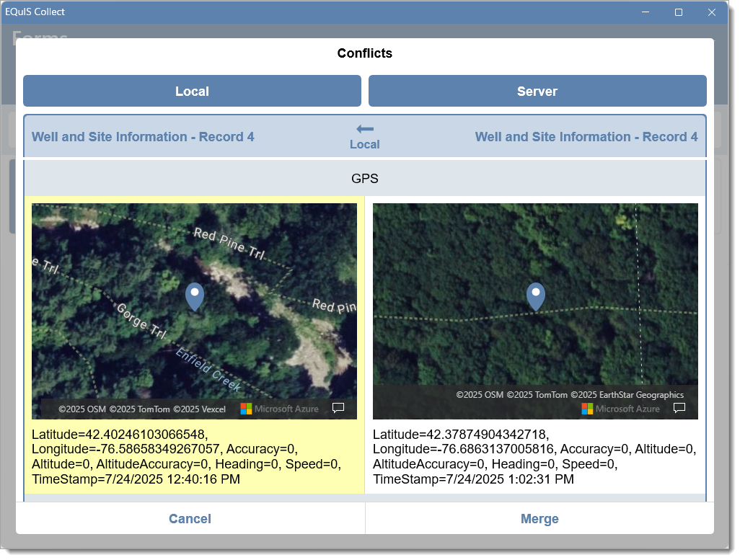Click Microsoft Azure logo on local map
The width and height of the screenshot is (740, 560).
279,409
